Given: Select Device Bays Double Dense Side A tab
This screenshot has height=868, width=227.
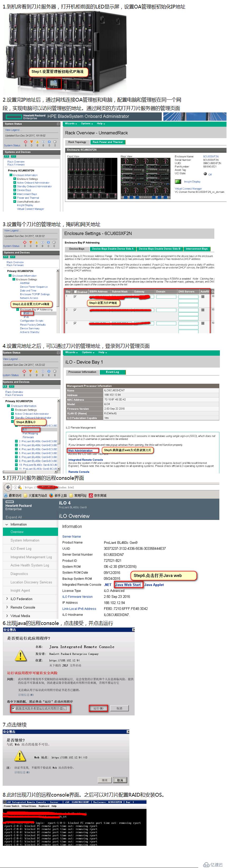Looking at the screenshot, I should click(x=113, y=249).
